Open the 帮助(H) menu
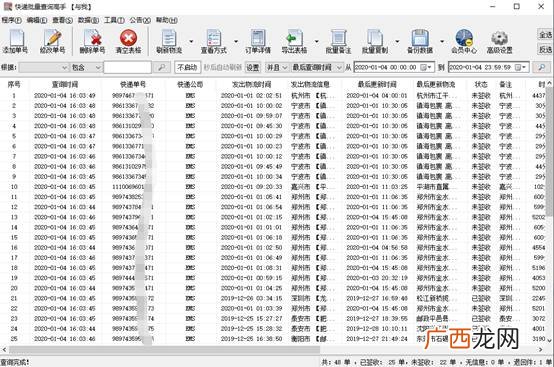Viewport: 554px width, 367px height. (x=166, y=20)
